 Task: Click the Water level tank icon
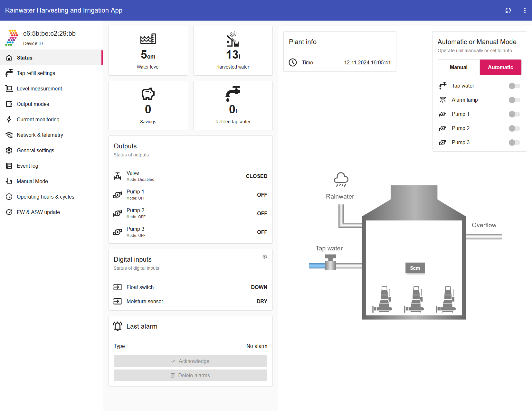148,39
